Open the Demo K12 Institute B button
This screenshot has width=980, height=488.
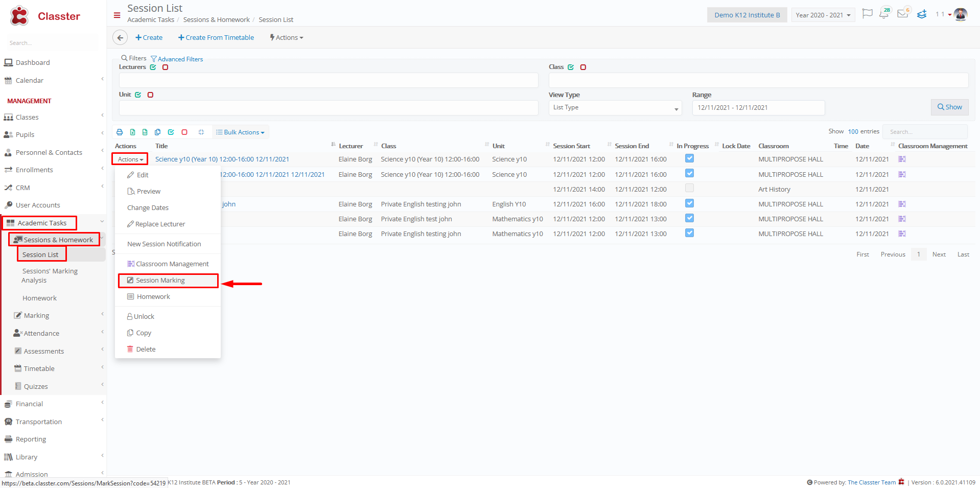[x=747, y=15]
